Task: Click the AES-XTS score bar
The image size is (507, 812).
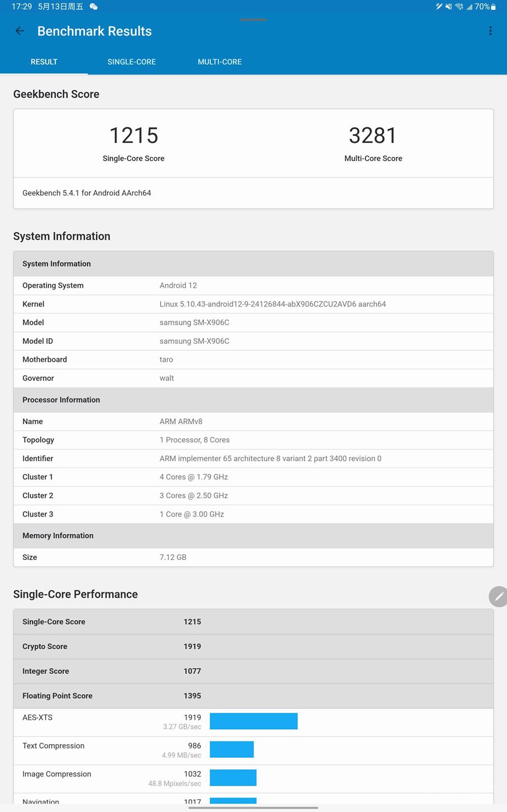Action: [x=253, y=721]
